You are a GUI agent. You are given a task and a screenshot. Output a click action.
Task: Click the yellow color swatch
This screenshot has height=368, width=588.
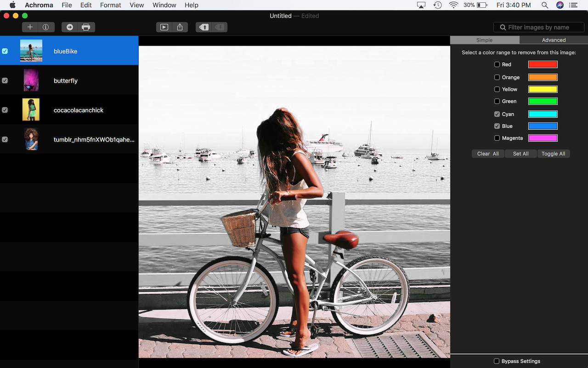543,89
